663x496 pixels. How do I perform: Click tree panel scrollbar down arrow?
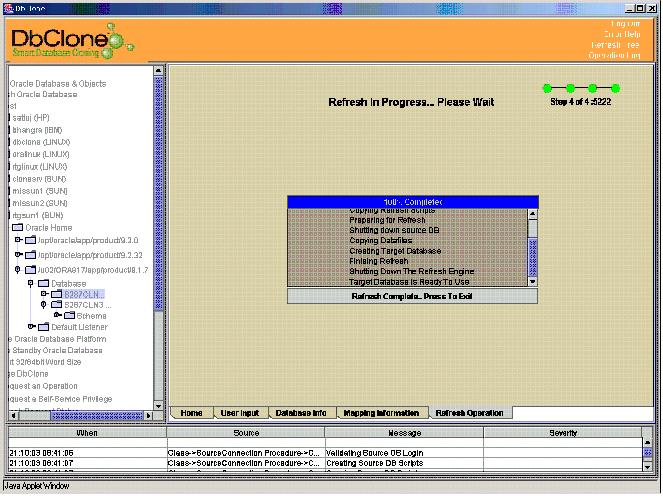(x=158, y=406)
